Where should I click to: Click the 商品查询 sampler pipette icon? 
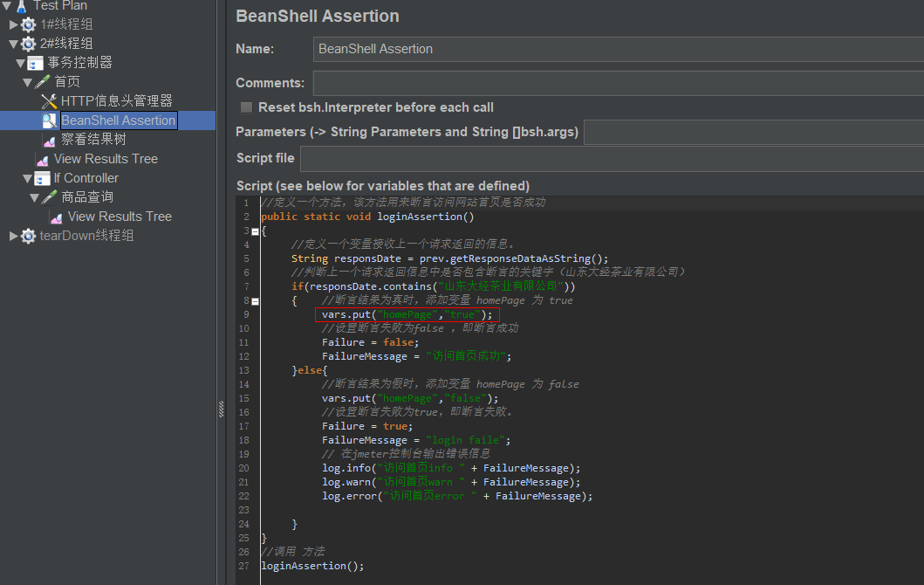[x=49, y=197]
